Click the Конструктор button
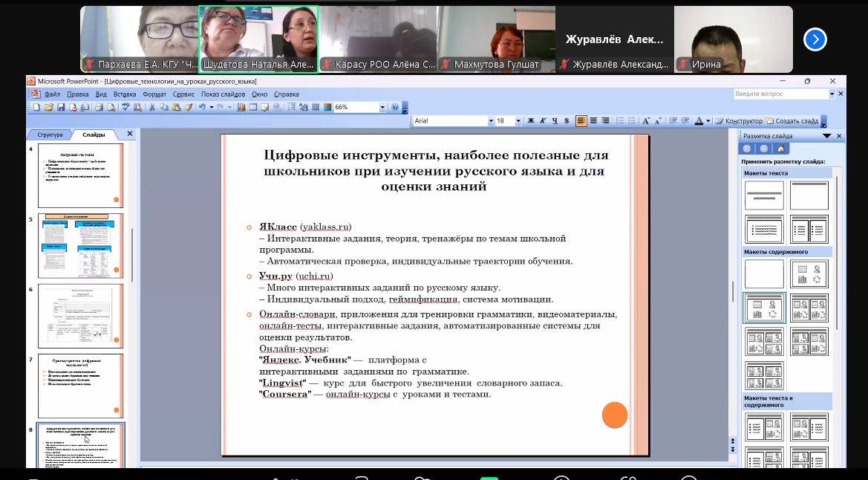868x480 pixels. tap(739, 121)
